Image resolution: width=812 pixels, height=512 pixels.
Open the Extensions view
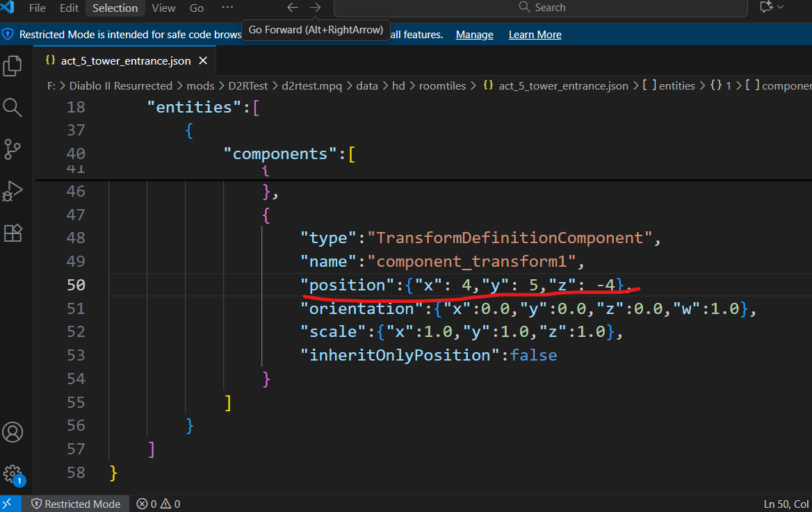(13, 233)
